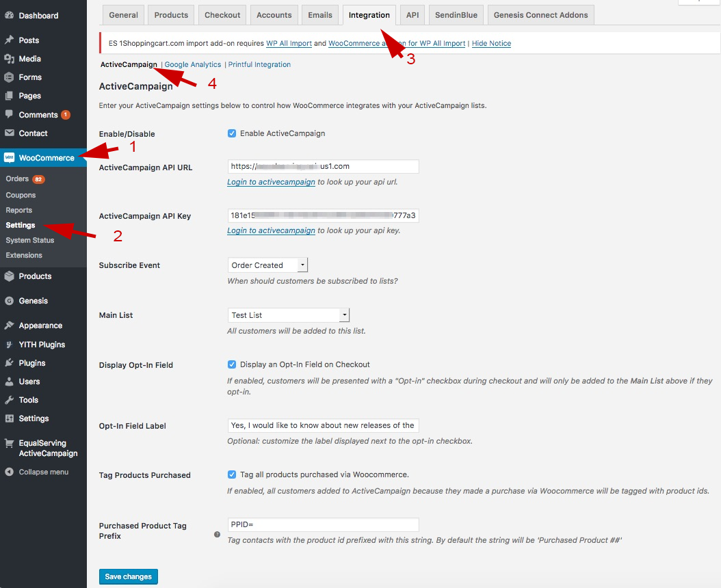Toggle Display an Opt-In Field on Checkout
This screenshot has width=721, height=588.
point(232,364)
